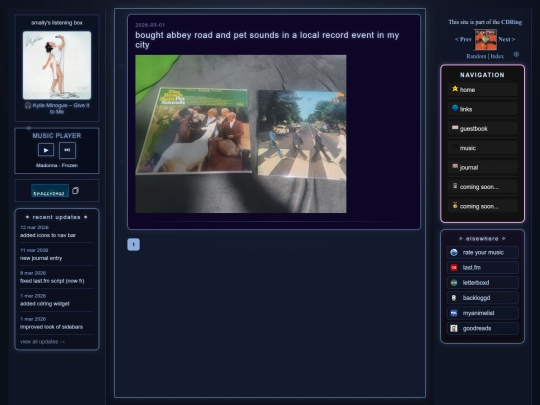This screenshot has height=405, width=540.
Task: Select page 1 pagination button
Action: coord(134,245)
